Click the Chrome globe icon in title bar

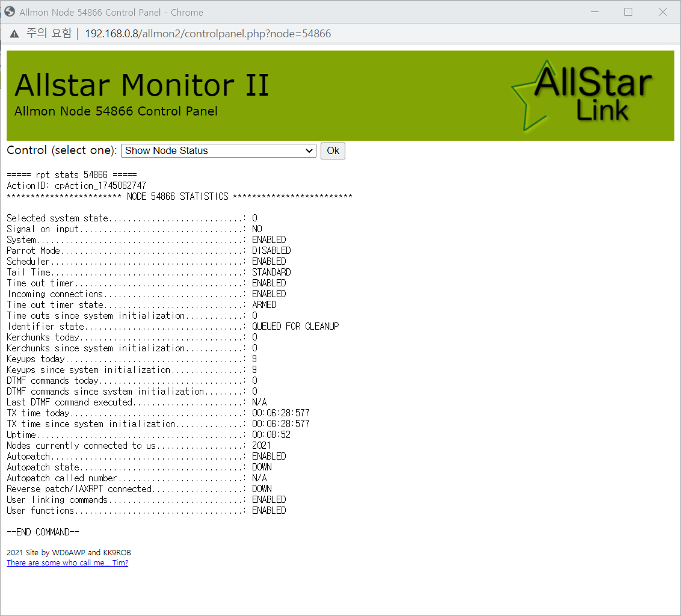point(10,11)
